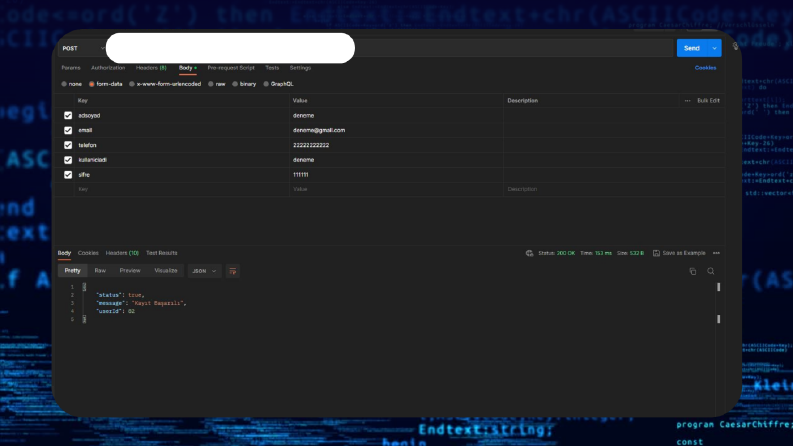Open the request Body tab

click(x=186, y=68)
